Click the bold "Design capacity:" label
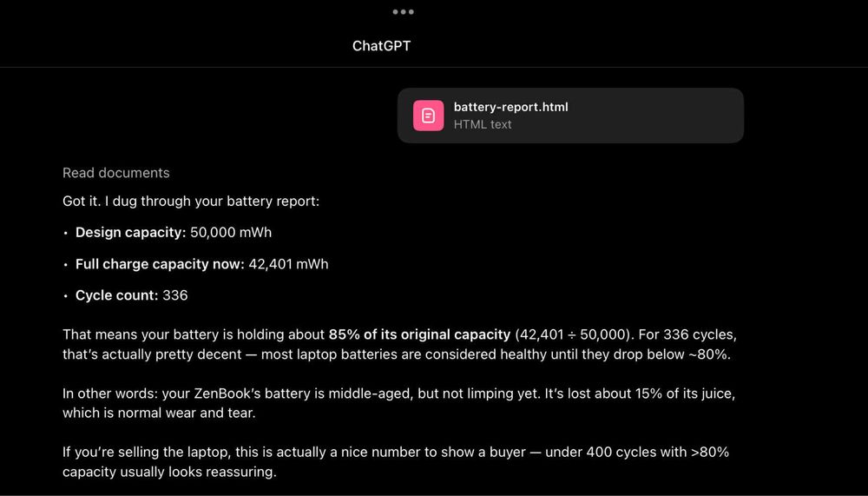This screenshot has height=496, width=868. 130,233
